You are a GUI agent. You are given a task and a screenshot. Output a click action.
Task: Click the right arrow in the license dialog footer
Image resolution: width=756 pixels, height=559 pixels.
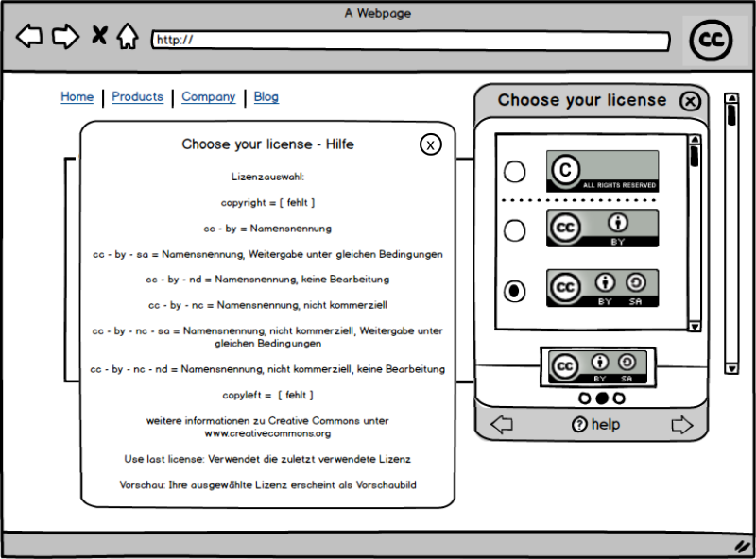tap(683, 425)
